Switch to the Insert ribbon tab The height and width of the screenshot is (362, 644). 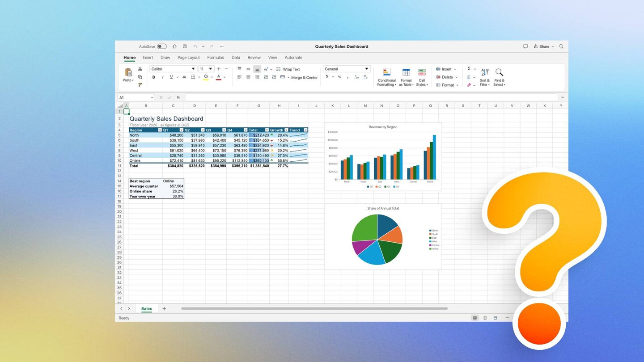point(148,58)
